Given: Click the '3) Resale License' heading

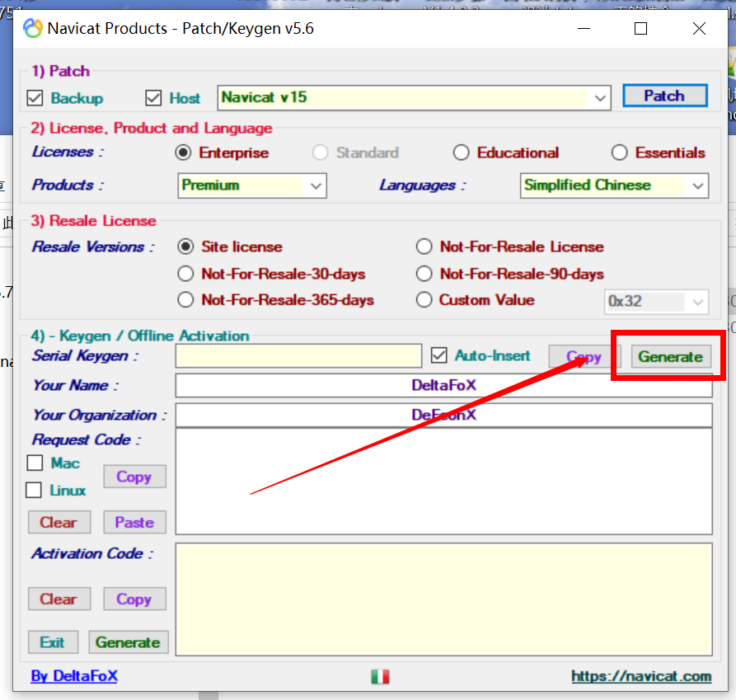Looking at the screenshot, I should 93,221.
